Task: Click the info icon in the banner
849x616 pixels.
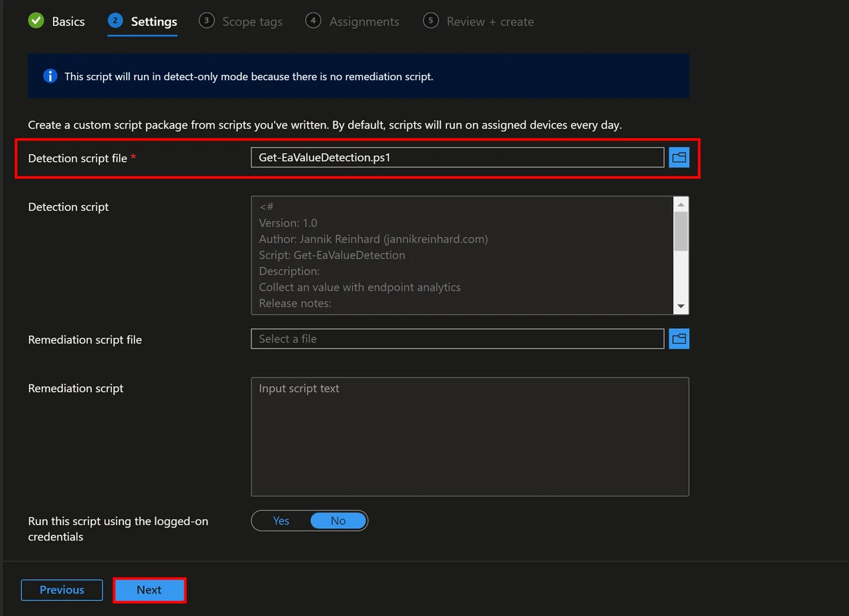Action: point(50,76)
